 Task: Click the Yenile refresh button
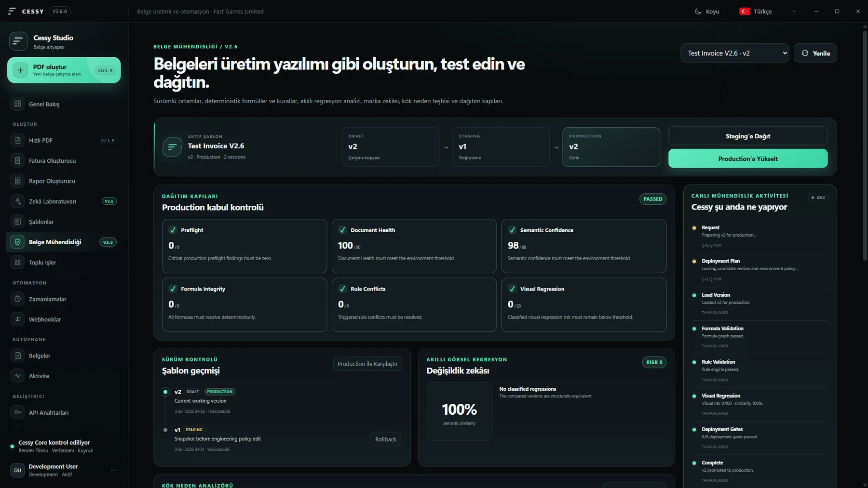coord(815,53)
